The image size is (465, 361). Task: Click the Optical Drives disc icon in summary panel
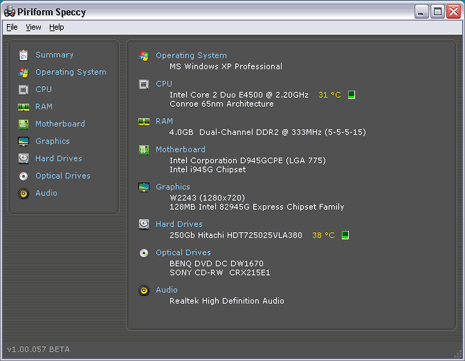pyautogui.click(x=144, y=253)
